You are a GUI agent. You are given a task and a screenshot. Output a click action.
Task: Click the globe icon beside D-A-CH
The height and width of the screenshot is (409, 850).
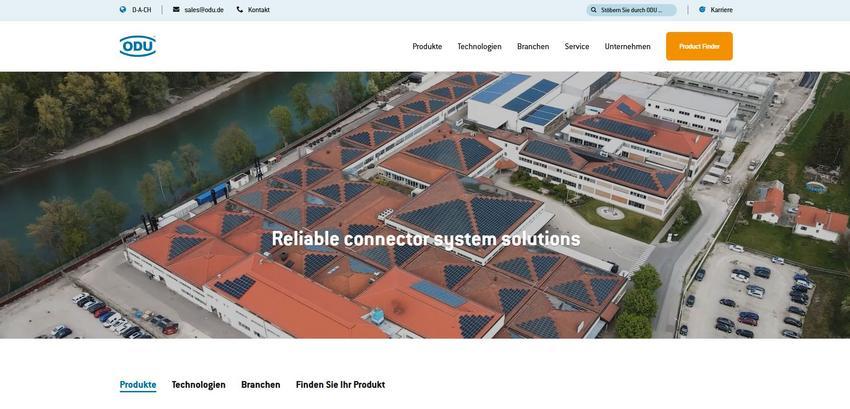pos(123,9)
